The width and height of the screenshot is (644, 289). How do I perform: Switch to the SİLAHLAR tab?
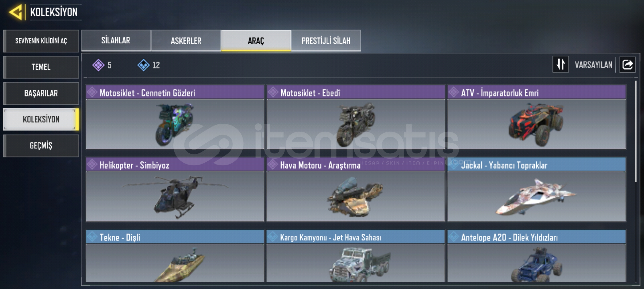tap(116, 40)
